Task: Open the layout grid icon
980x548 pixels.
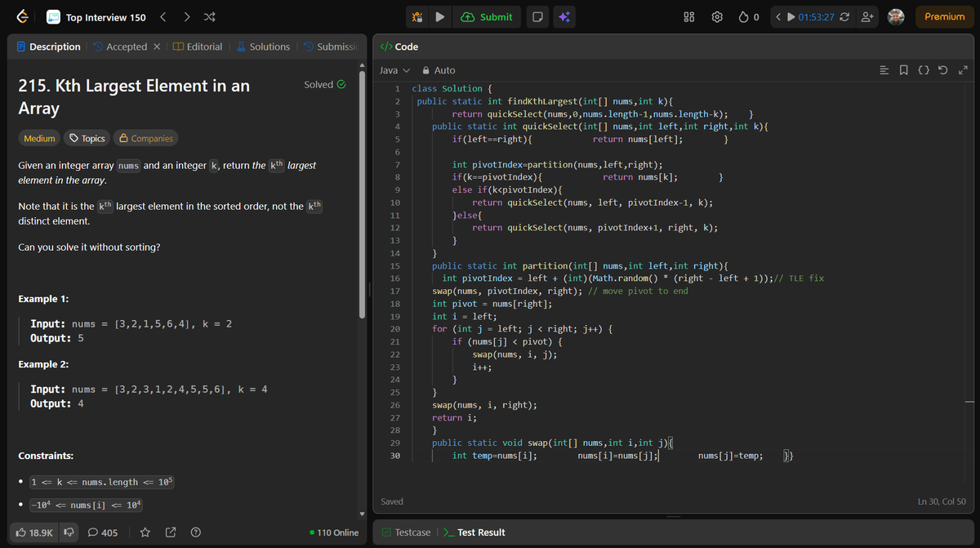Action: (x=689, y=17)
